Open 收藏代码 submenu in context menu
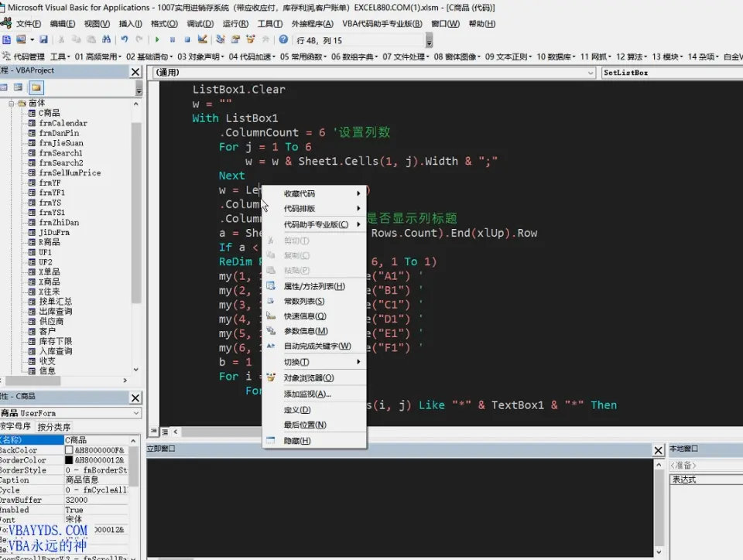Image resolution: width=743 pixels, height=560 pixels. pyautogui.click(x=314, y=193)
